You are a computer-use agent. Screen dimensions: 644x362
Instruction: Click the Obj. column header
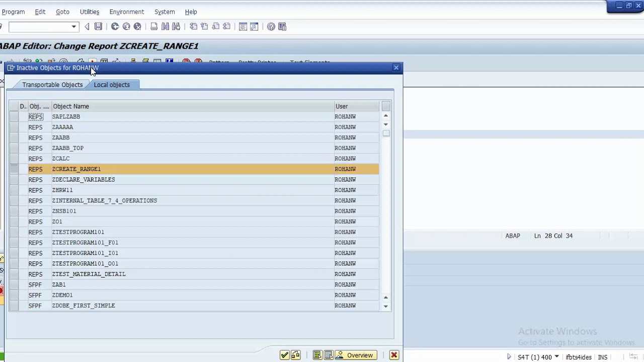(x=39, y=106)
